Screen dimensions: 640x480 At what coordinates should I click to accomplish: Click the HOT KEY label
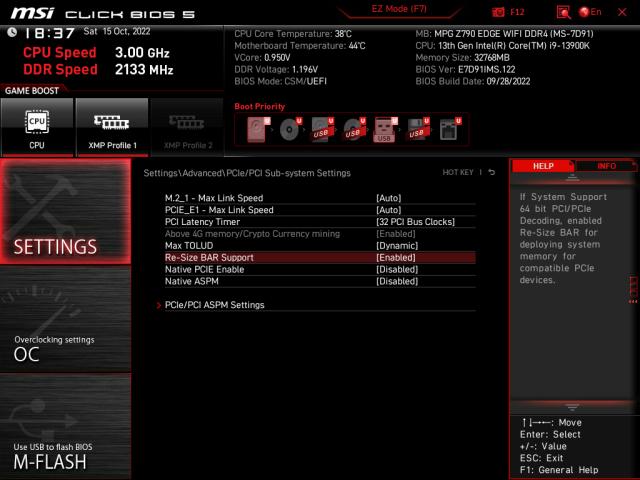point(458,173)
